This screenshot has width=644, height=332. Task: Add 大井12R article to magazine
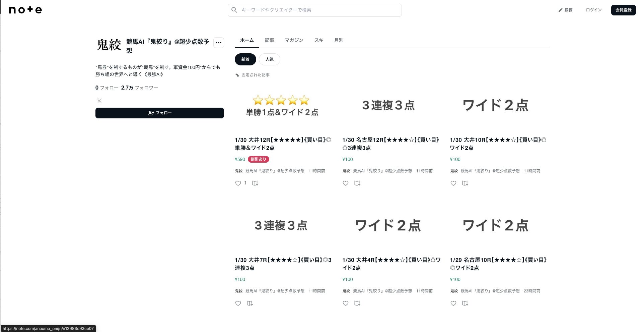point(255,183)
